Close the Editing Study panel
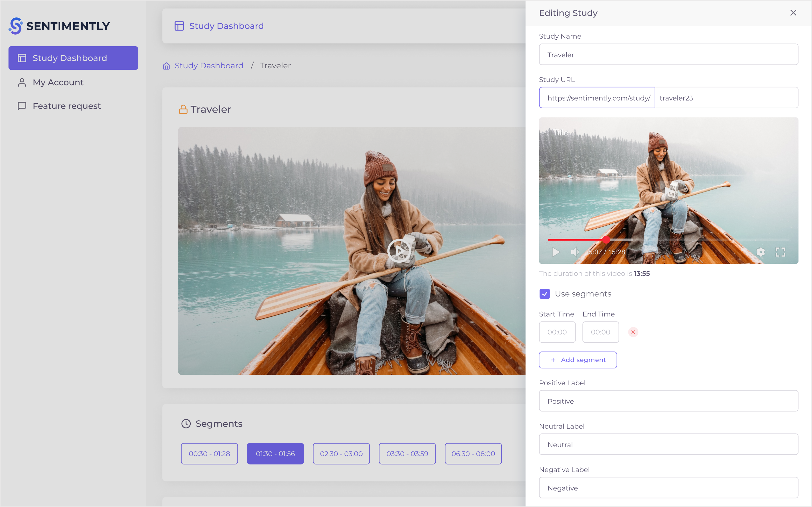Screen dimensions: 812x507 793,13
